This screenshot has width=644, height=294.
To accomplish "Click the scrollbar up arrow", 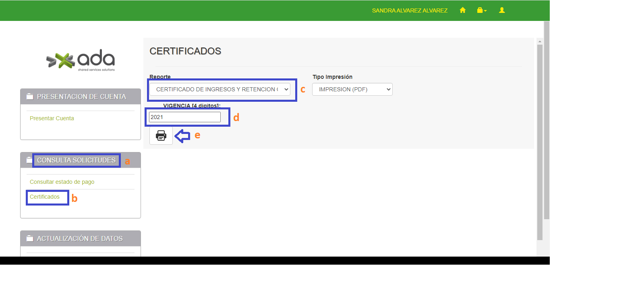I will coord(540,41).
